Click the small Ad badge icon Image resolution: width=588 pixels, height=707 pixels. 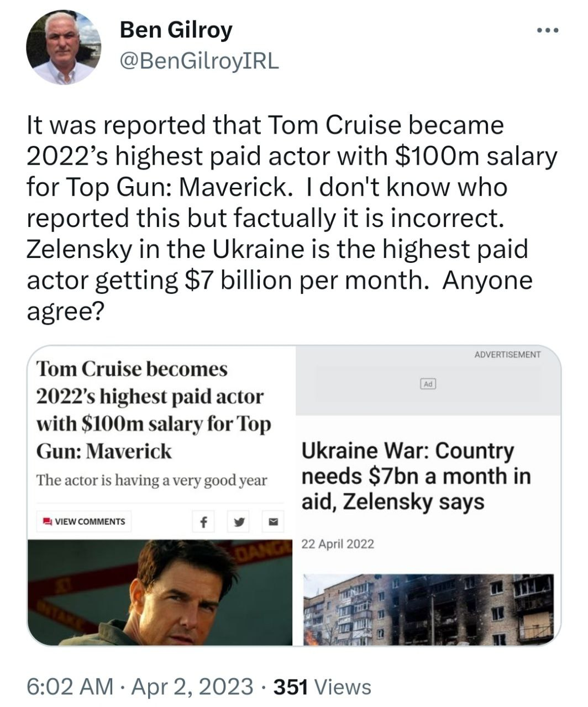(428, 383)
